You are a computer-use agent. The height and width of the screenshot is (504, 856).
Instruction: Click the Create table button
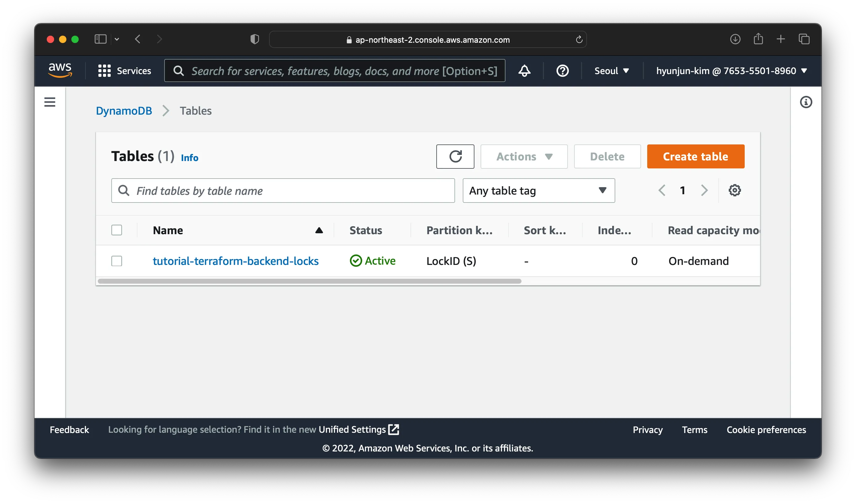[695, 156]
